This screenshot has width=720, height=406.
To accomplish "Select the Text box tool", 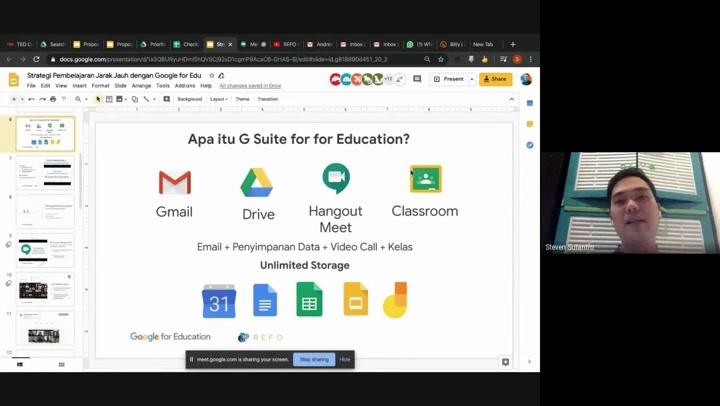I will click(x=109, y=99).
